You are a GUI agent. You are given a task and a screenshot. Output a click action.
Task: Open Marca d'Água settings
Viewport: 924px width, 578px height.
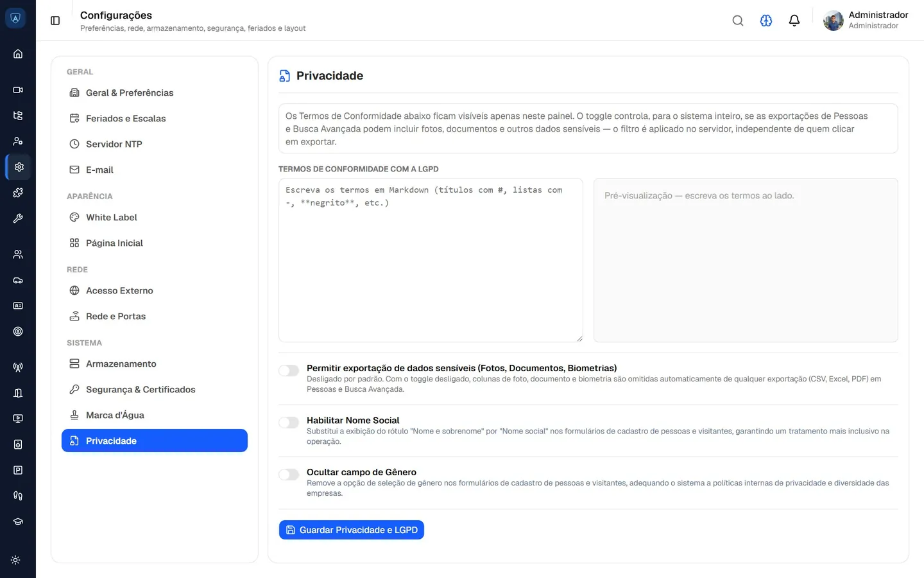[x=155, y=415]
